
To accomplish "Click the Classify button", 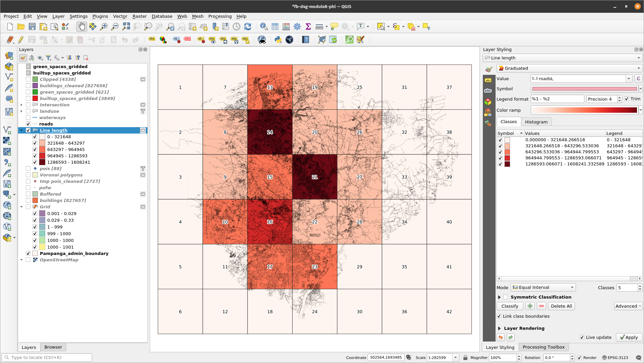I will coord(510,306).
